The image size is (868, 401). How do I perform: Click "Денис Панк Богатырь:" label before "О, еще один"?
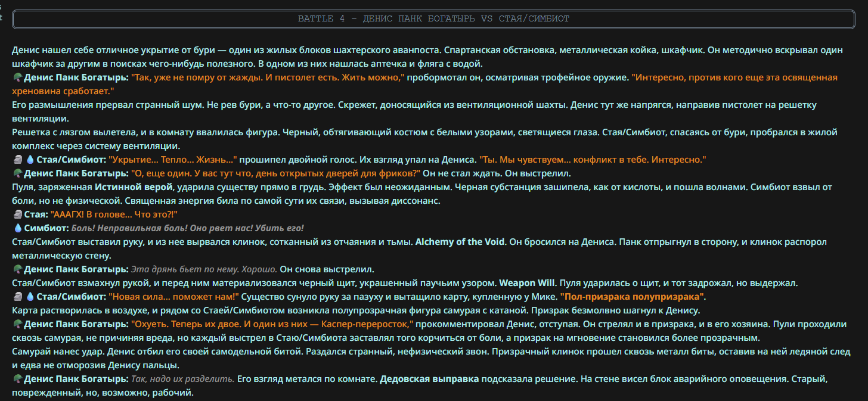[76, 173]
